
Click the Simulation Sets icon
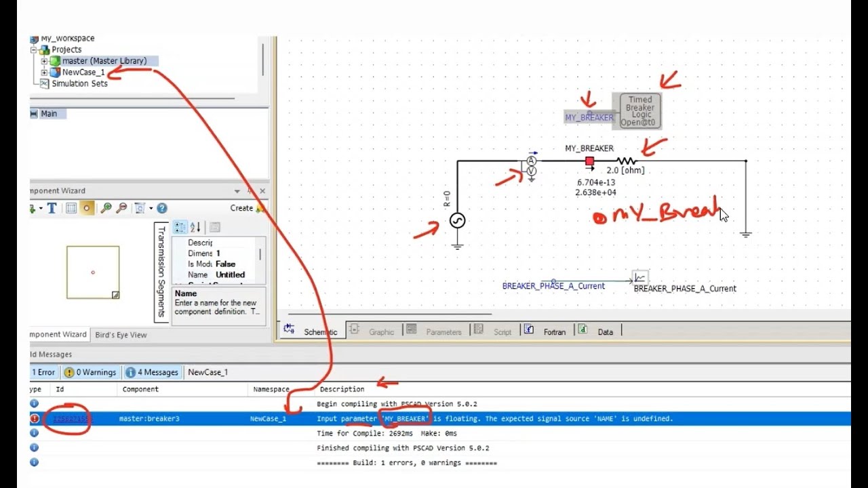coord(45,83)
